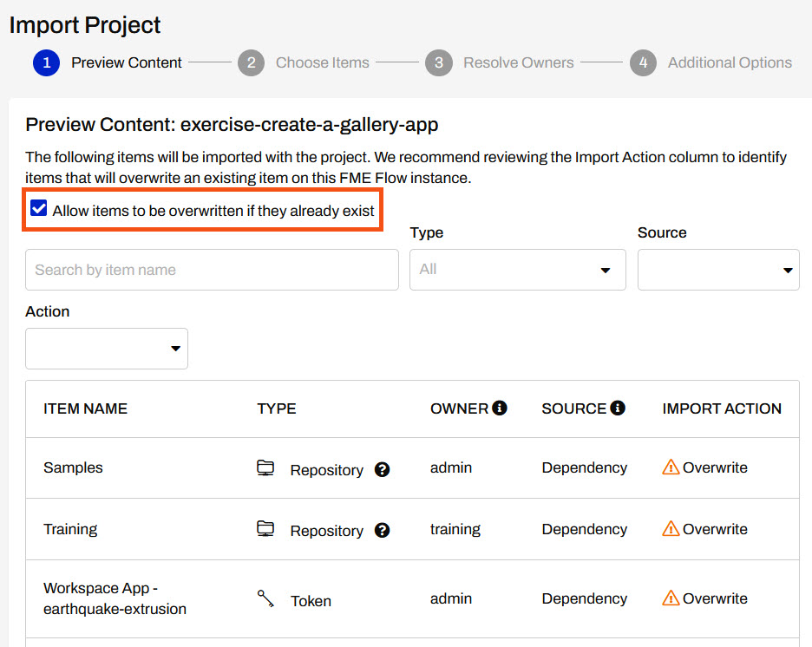The width and height of the screenshot is (812, 647).
Task: Click the info icon next to SOURCE
Action: click(x=618, y=408)
